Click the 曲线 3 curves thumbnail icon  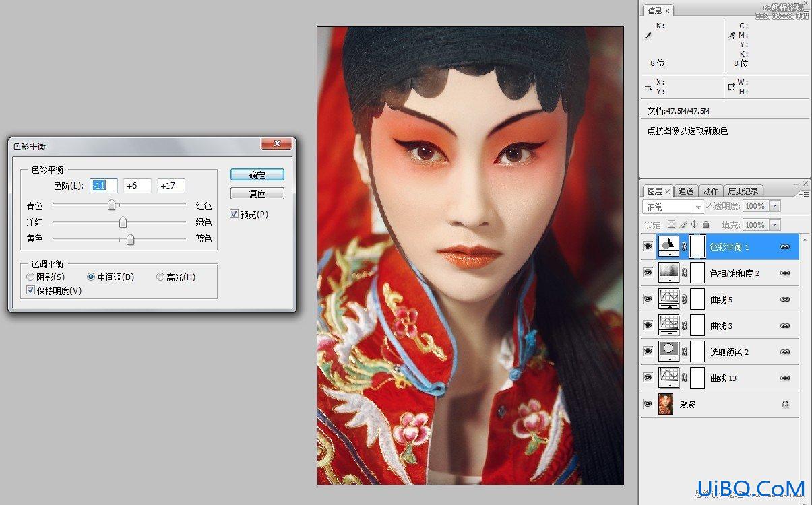(668, 325)
